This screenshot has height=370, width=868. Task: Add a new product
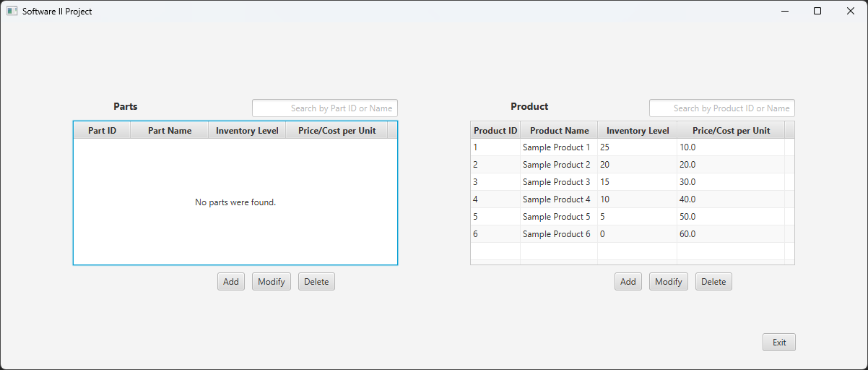(628, 282)
